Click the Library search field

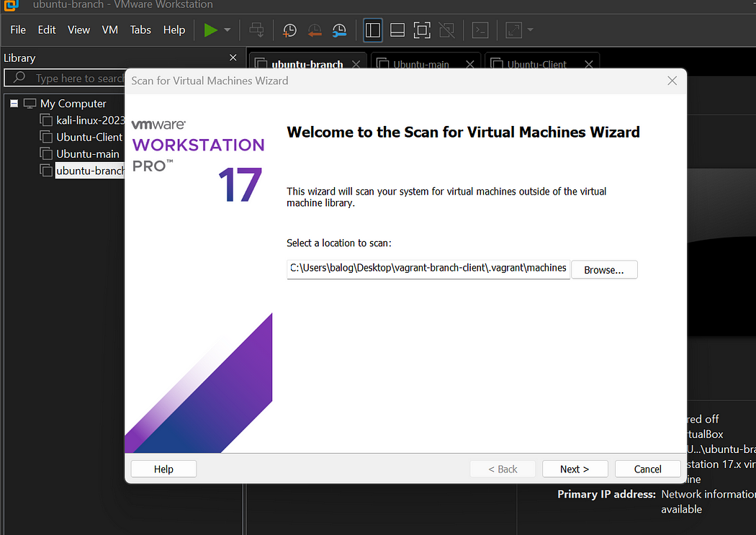tap(65, 78)
